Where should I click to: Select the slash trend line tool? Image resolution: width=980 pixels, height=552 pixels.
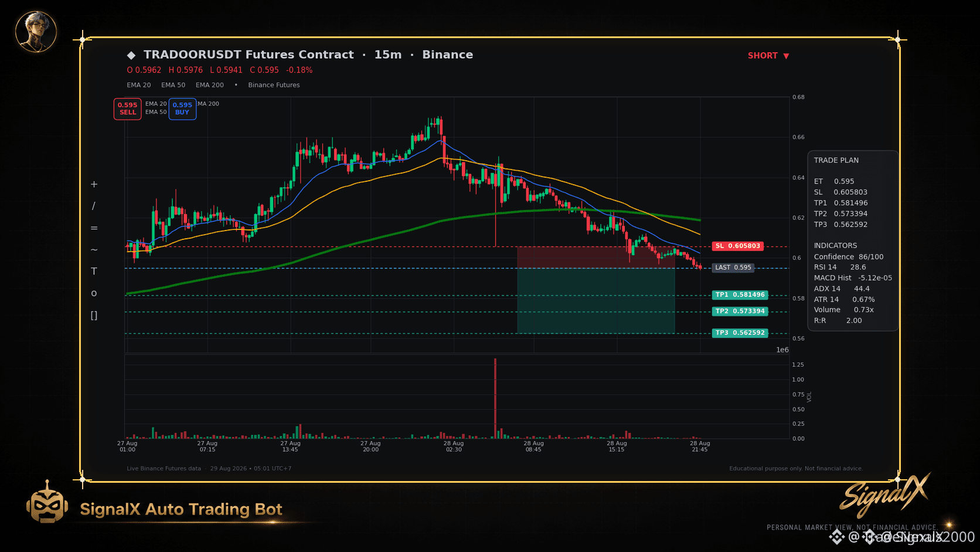(x=94, y=206)
